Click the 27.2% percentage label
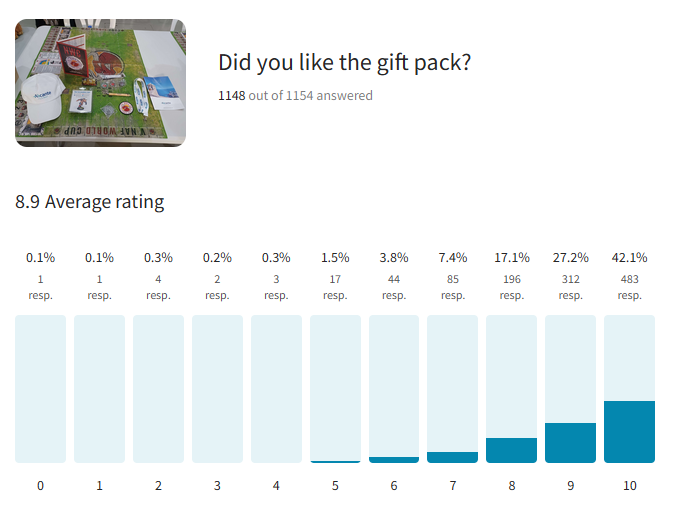The image size is (674, 523). [x=570, y=257]
